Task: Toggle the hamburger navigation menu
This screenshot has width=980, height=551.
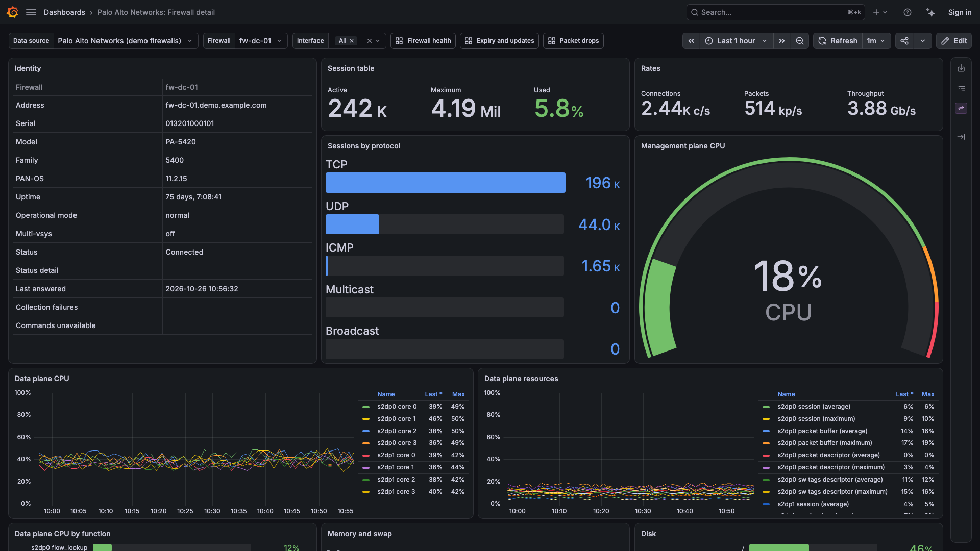Action: pyautogui.click(x=31, y=12)
